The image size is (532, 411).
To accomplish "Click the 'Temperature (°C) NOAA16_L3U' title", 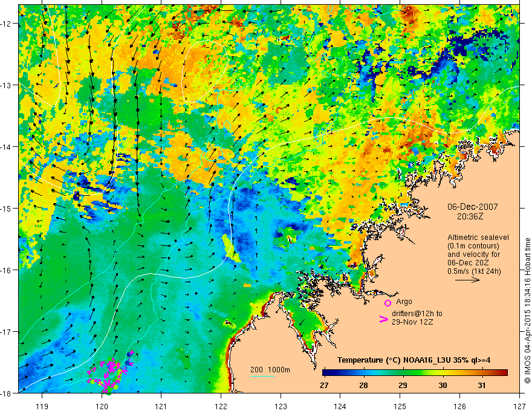I will (x=395, y=360).
